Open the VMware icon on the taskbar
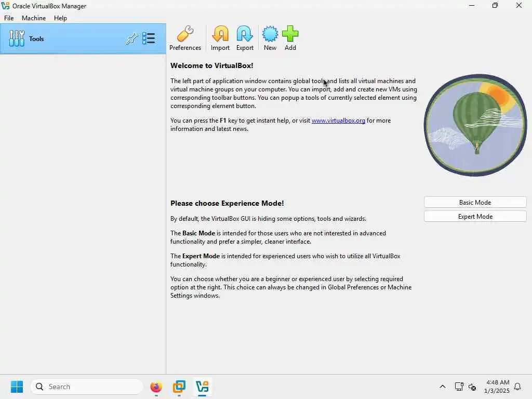The height and width of the screenshot is (399, 532). [x=179, y=387]
